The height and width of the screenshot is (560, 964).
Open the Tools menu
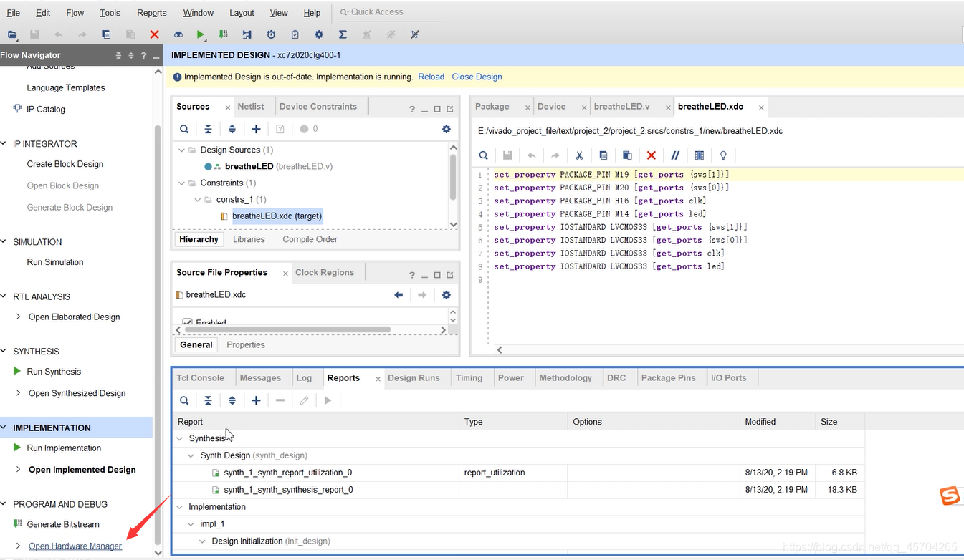[110, 13]
